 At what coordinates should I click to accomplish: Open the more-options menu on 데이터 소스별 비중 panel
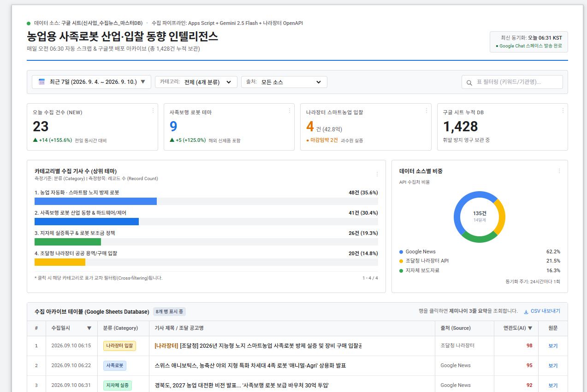(559, 171)
